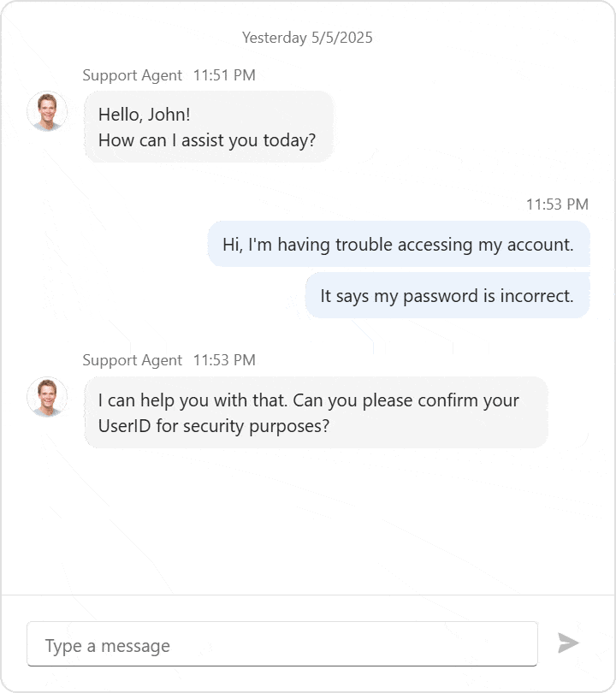Image resolution: width=616 pixels, height=693 pixels.
Task: Click the UserID confirmation message bubble
Action: (x=317, y=412)
